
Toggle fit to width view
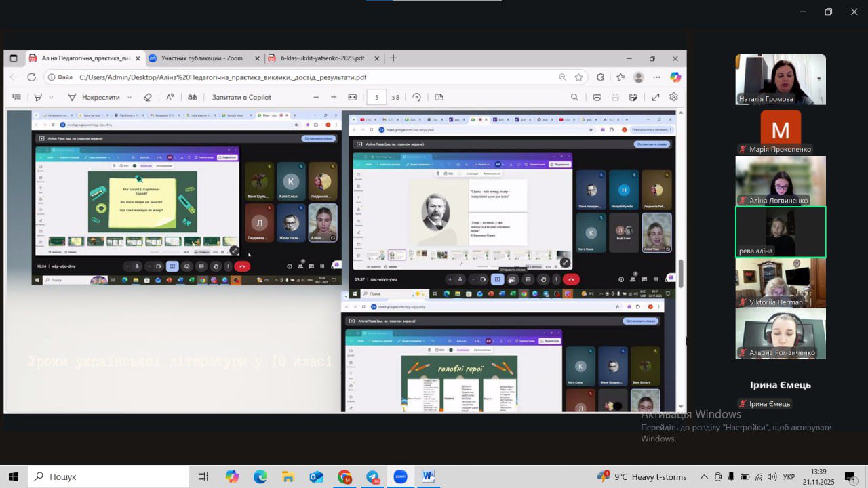point(353,97)
